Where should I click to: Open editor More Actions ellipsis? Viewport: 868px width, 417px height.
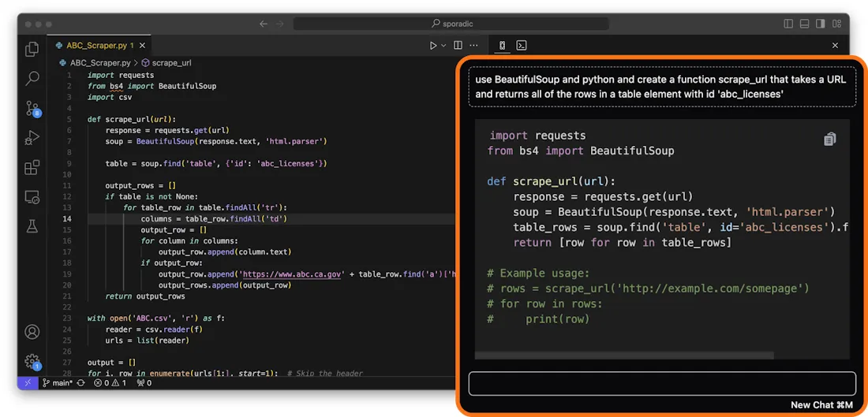474,46
